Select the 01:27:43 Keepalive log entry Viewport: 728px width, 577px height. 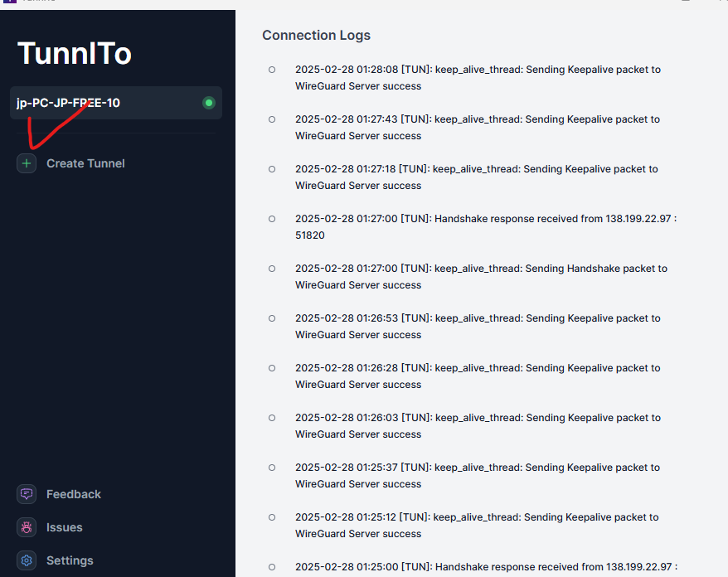tap(478, 127)
